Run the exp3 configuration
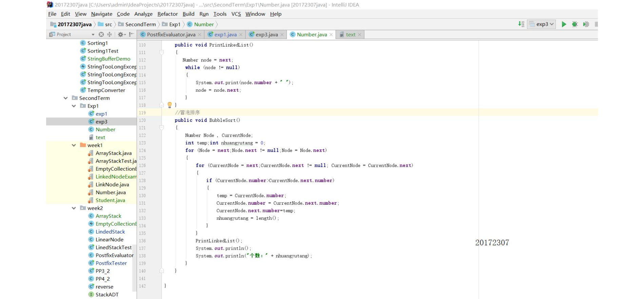The image size is (644, 299). click(564, 24)
